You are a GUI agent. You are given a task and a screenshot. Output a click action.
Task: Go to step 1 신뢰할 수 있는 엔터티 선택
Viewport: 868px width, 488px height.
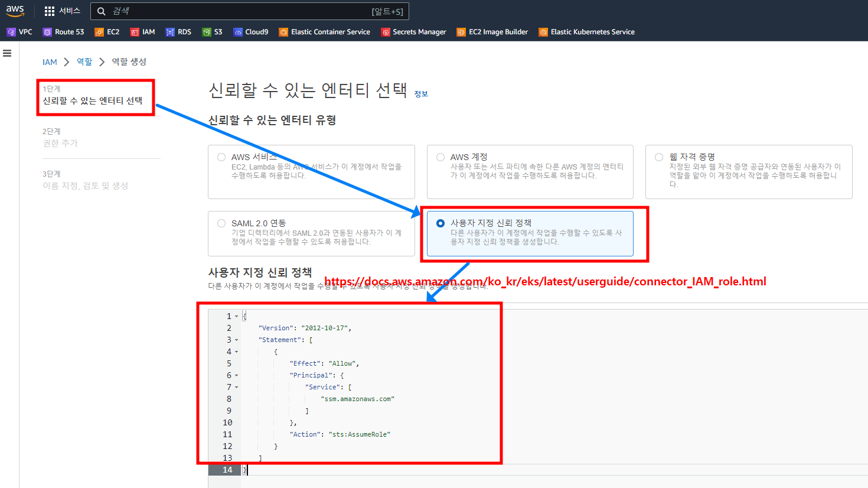(x=92, y=100)
